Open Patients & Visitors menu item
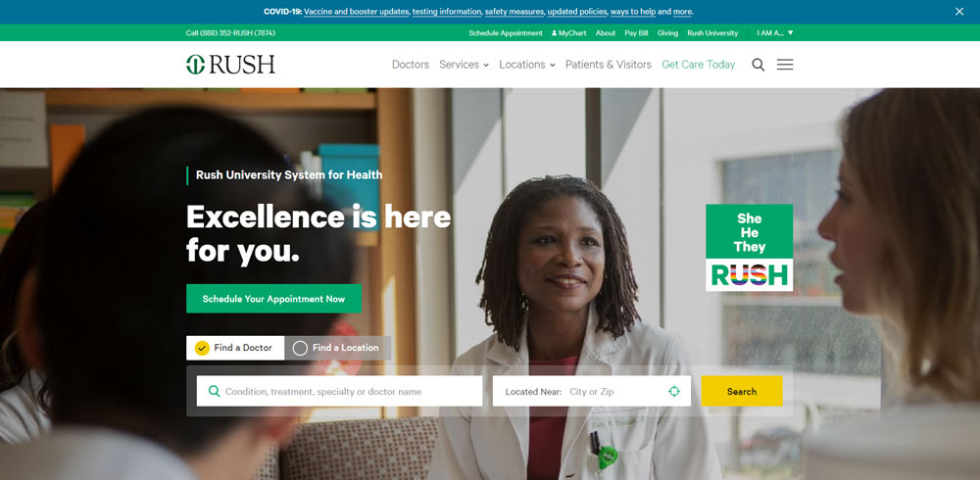Viewport: 980px width, 480px height. click(x=609, y=65)
